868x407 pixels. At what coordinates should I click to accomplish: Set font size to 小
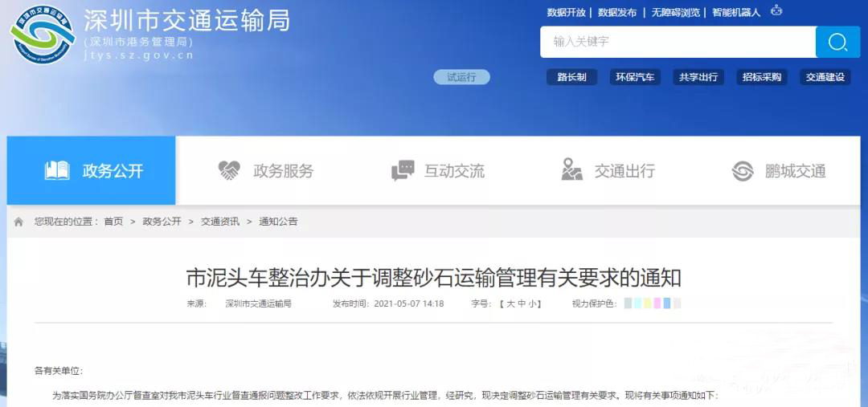point(531,303)
